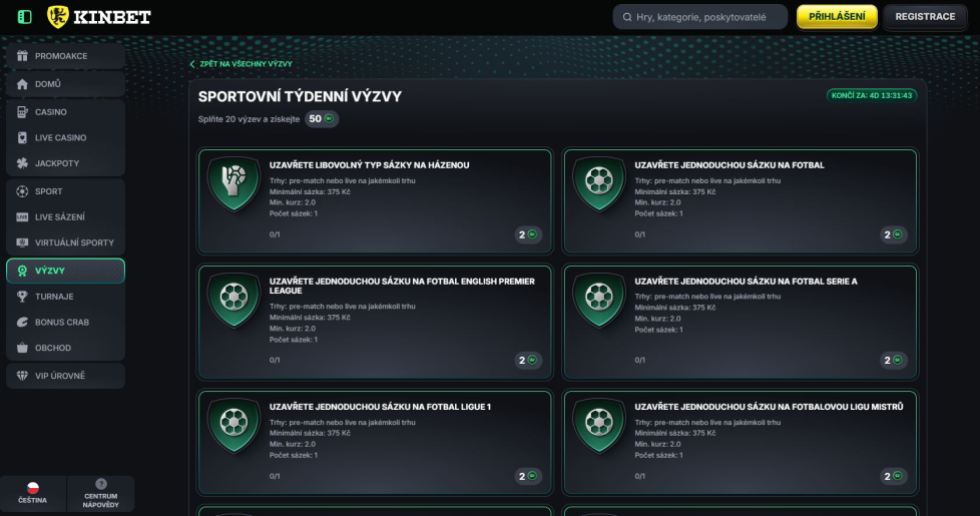Click the Registrace button
Viewport: 980px width, 516px height.
(924, 17)
